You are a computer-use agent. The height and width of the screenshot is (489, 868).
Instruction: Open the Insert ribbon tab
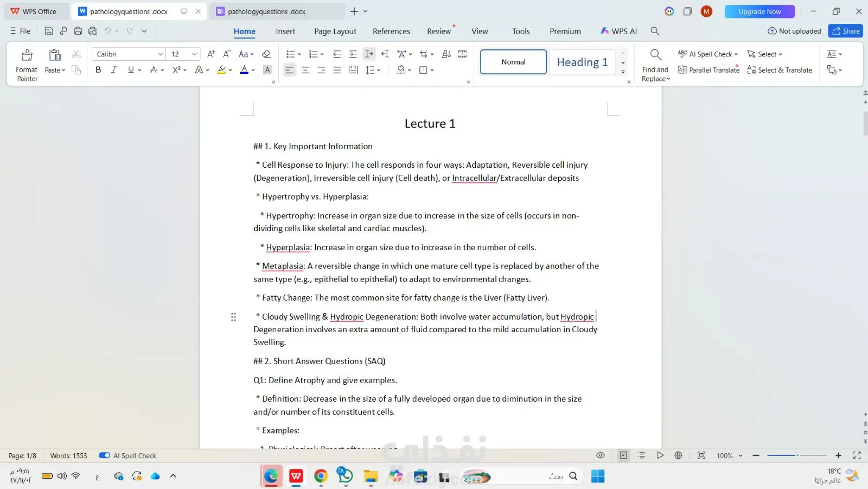click(285, 31)
